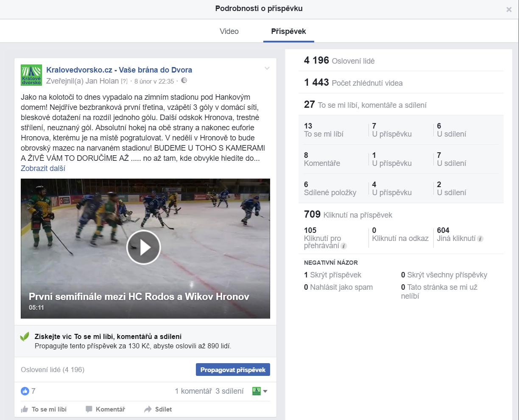519x420 pixels.
Task: Open the 3 sdílení shares link
Action: coord(229,391)
